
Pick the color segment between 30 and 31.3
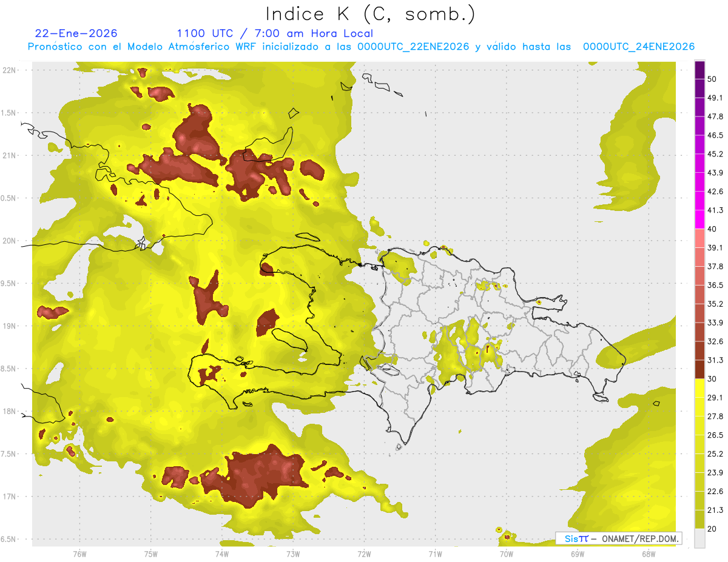[x=699, y=369]
